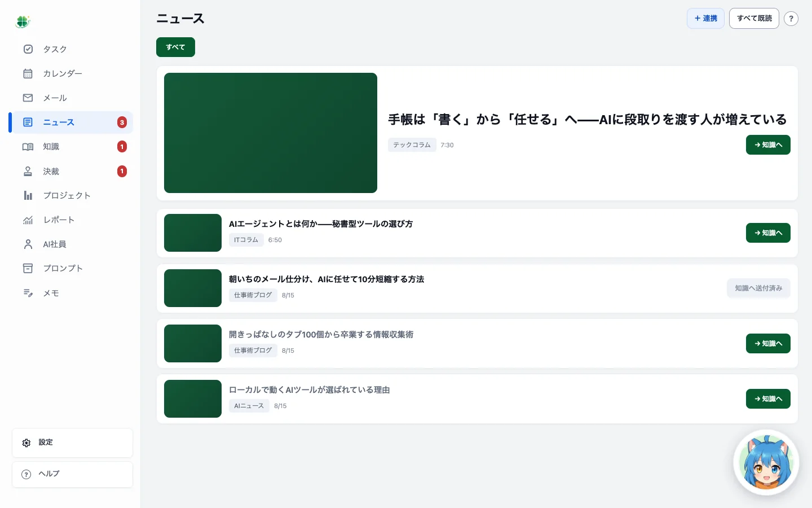Viewport: 812px width, 508px height.
Task: Open the 知識 book icon
Action: click(28, 147)
